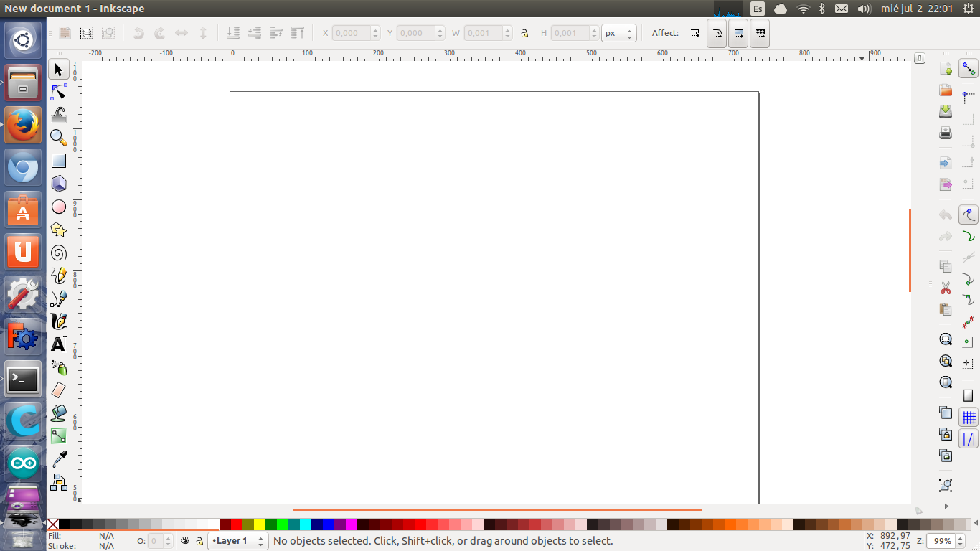This screenshot has height=551, width=980.
Task: Click the Print document icon
Action: click(946, 133)
